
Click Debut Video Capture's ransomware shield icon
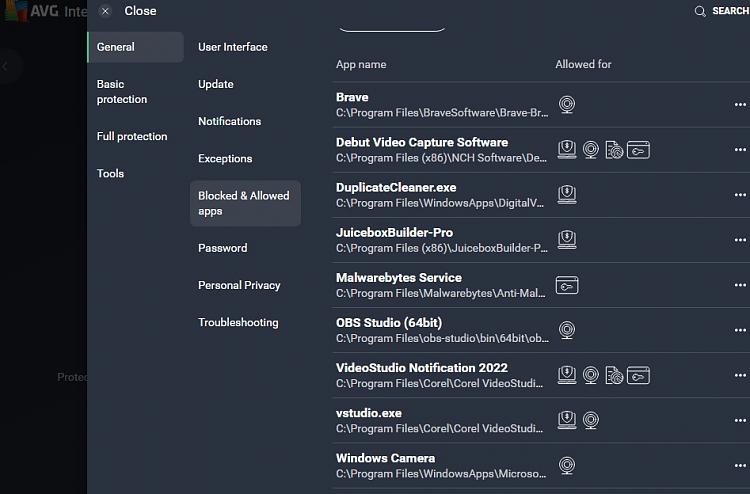[x=567, y=150]
